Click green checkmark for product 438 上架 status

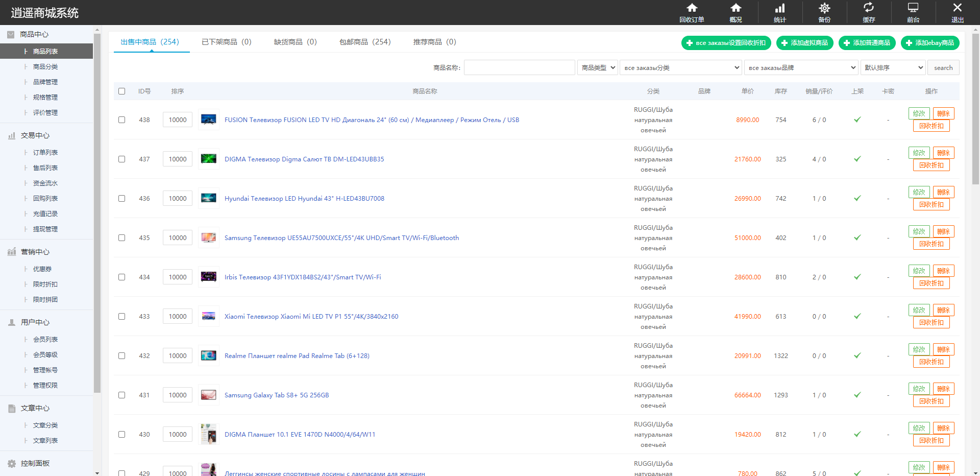pos(857,120)
